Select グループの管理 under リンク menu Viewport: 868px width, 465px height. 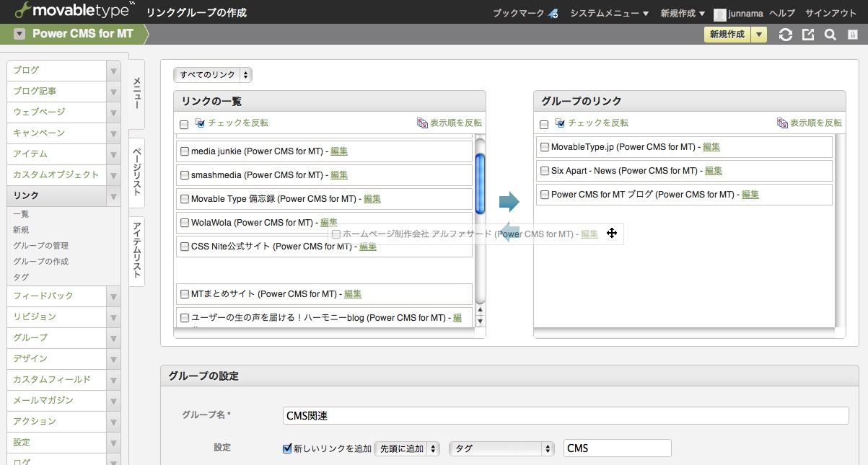pyautogui.click(x=40, y=246)
